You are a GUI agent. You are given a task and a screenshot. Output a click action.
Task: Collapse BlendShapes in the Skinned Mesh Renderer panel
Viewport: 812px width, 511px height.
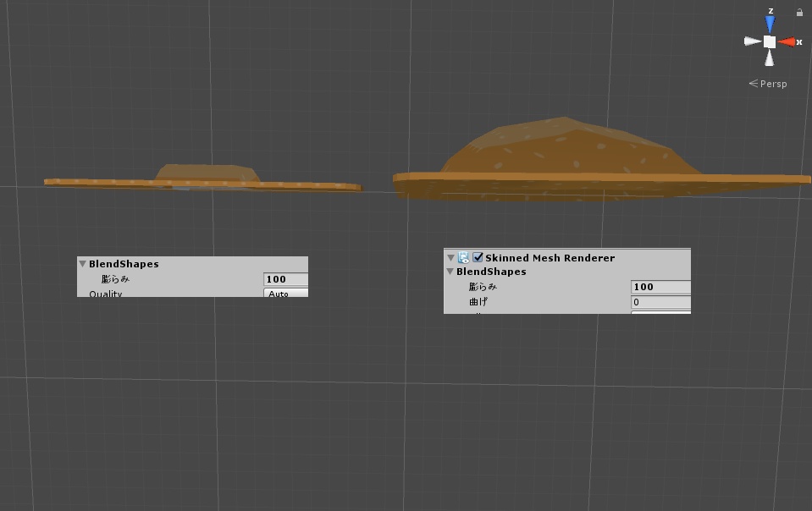point(450,272)
